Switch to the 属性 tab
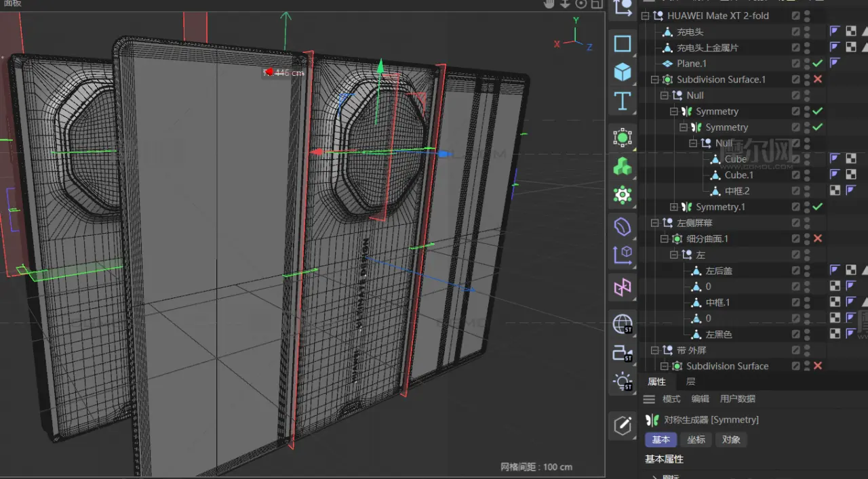This screenshot has height=479, width=868. pos(656,382)
